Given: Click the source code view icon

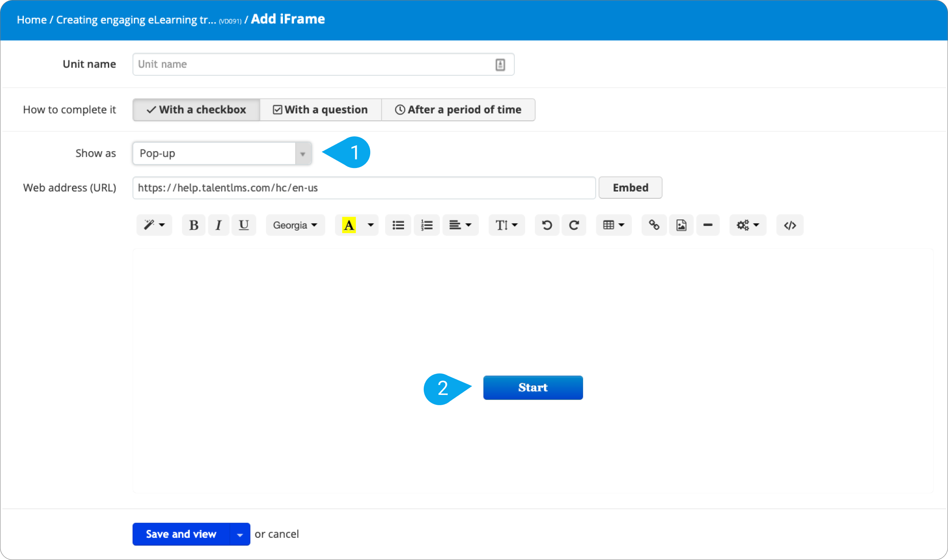Looking at the screenshot, I should [790, 225].
